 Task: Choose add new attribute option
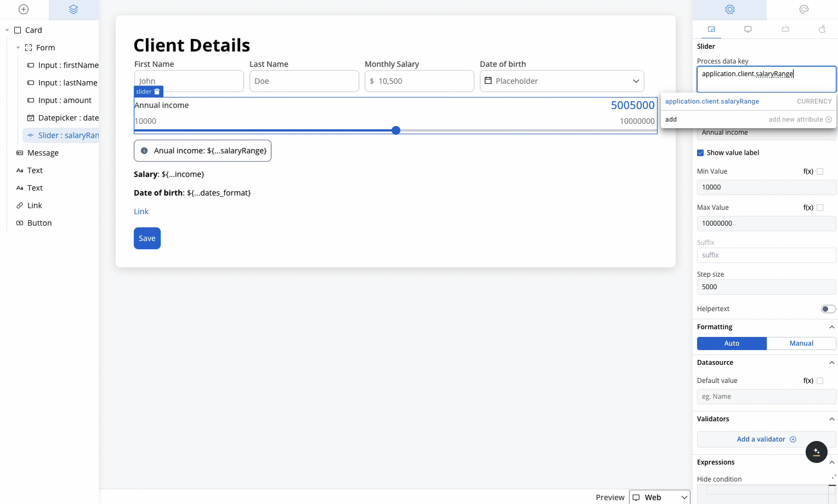pyautogui.click(x=749, y=119)
